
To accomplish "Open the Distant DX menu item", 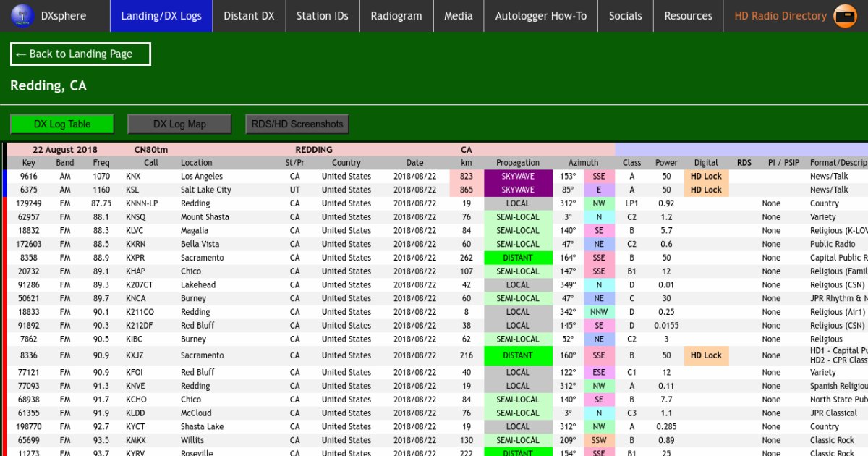I will tap(249, 16).
